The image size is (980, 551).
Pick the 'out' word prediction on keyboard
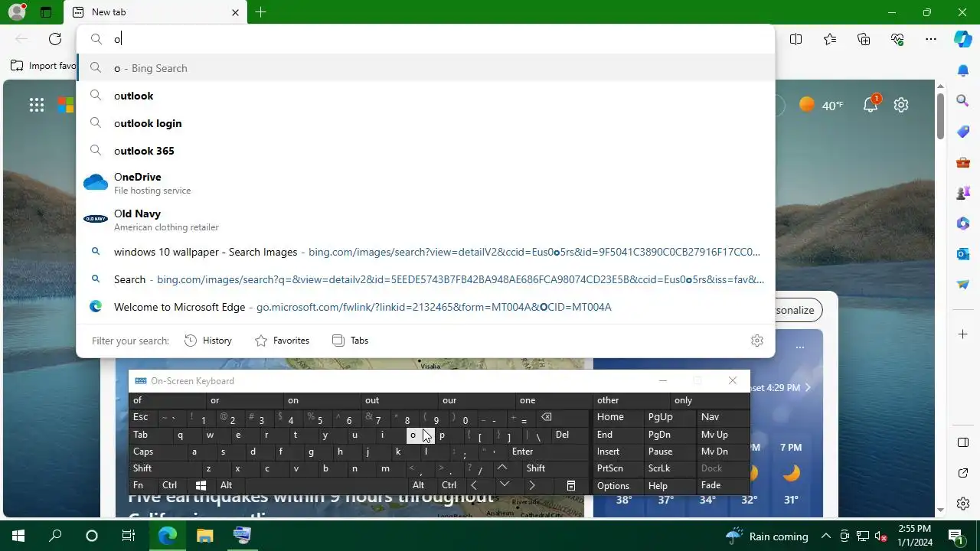[x=400, y=400]
